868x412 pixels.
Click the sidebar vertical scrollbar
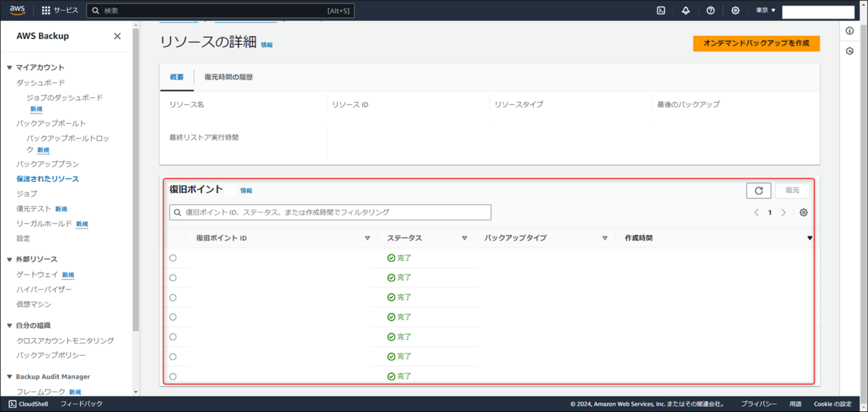(135, 181)
